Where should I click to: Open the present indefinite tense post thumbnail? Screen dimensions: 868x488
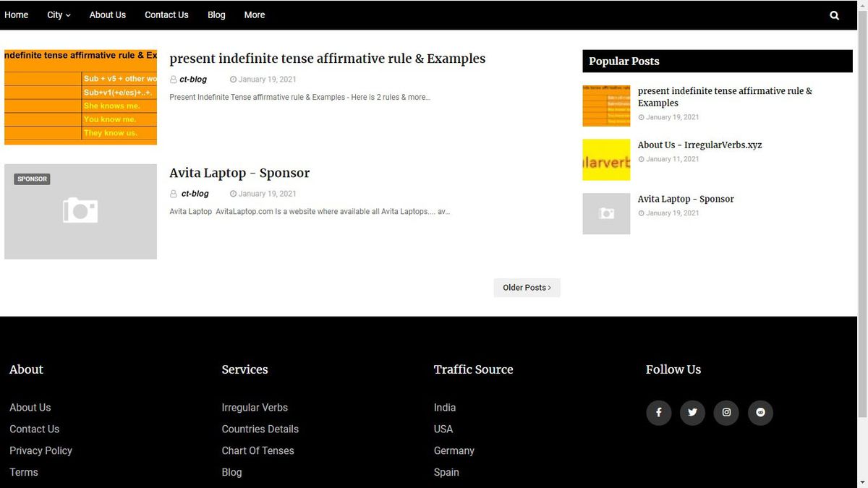80,97
